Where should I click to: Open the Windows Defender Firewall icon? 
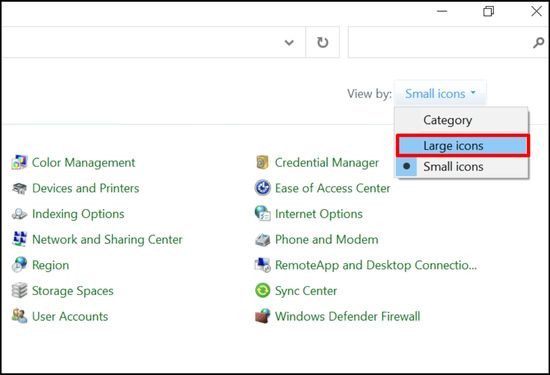tap(262, 316)
